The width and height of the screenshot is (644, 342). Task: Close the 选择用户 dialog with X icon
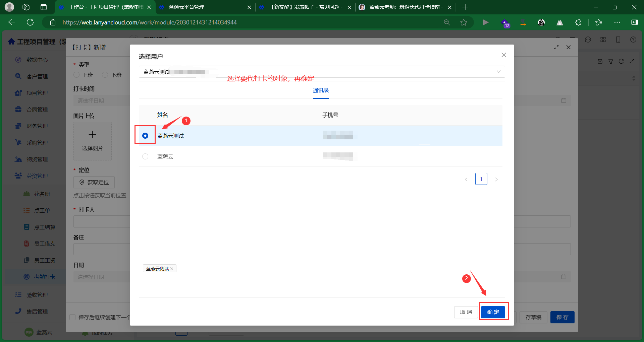click(x=503, y=55)
